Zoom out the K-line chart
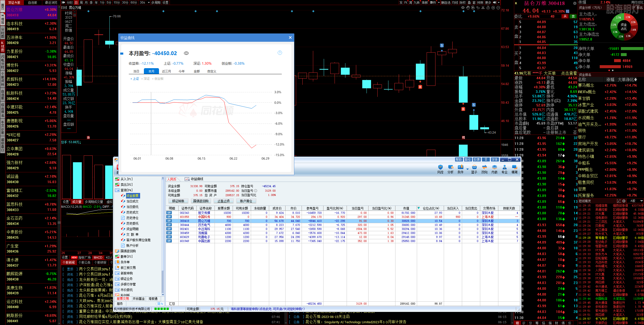 pyautogui.click(x=498, y=8)
